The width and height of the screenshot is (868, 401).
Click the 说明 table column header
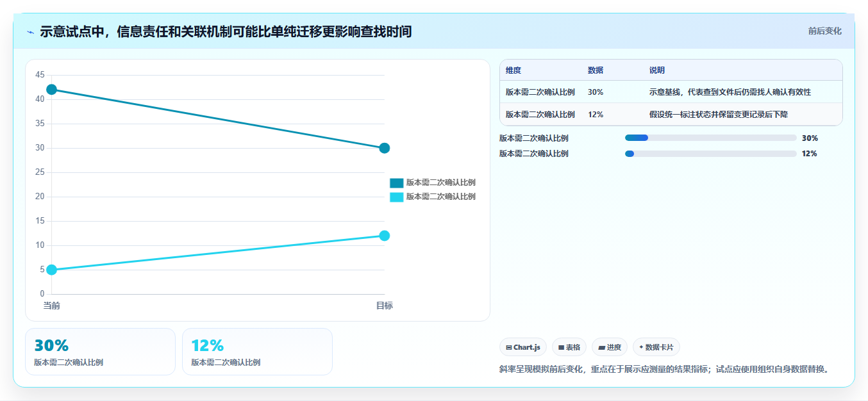(657, 70)
